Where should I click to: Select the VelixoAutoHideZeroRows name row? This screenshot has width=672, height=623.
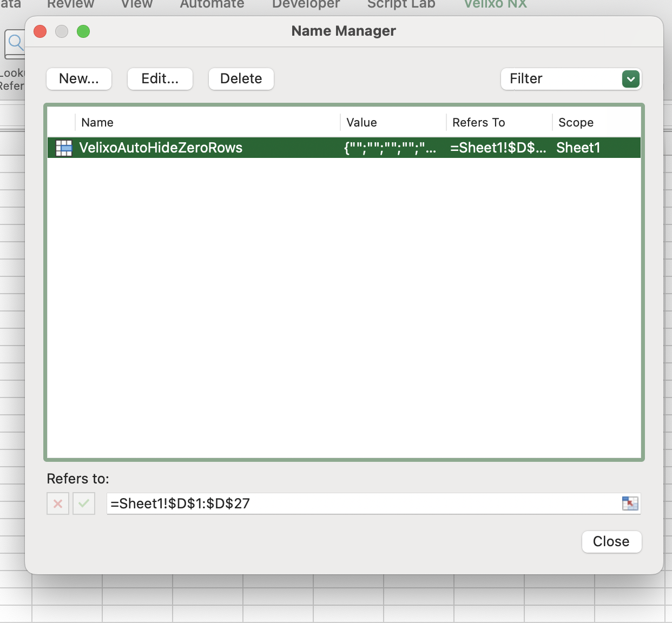(x=344, y=148)
